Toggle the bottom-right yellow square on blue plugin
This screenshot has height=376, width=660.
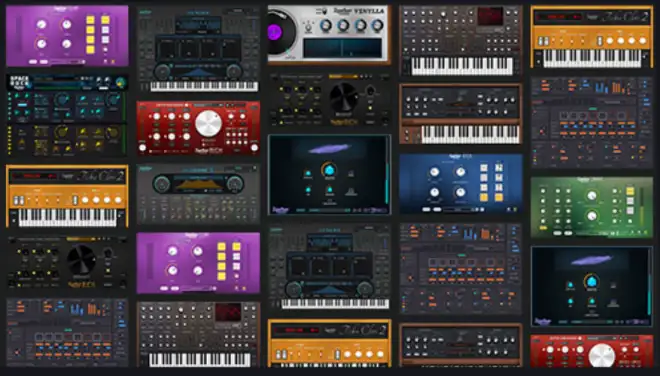click(499, 197)
